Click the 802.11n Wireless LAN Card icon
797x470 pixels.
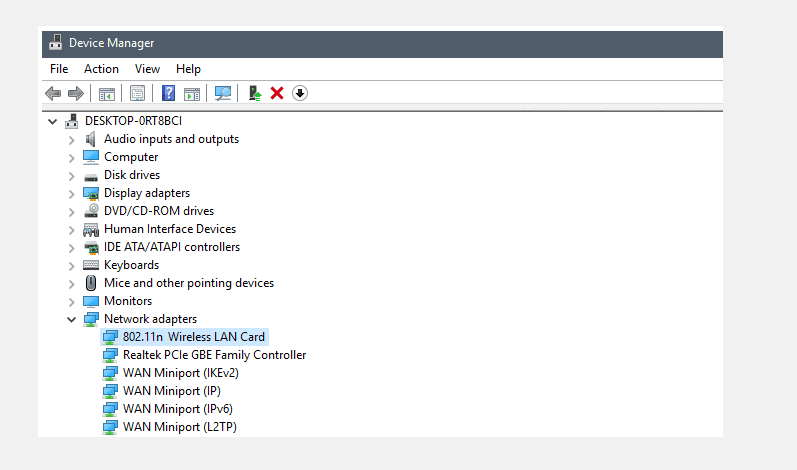[x=110, y=337]
